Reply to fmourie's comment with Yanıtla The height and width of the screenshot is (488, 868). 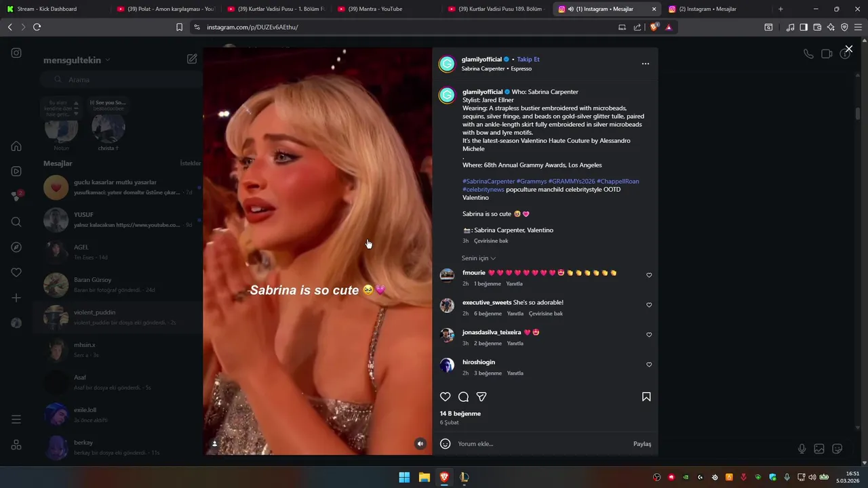coord(515,284)
